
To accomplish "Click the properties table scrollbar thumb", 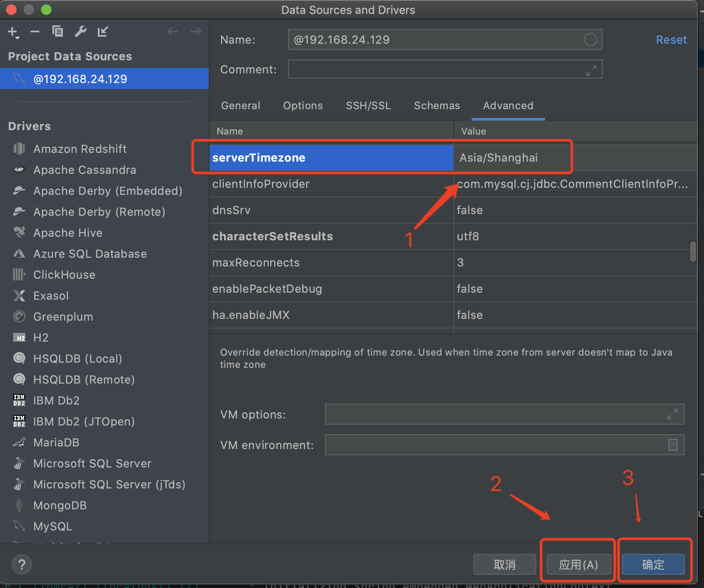I will [x=693, y=251].
